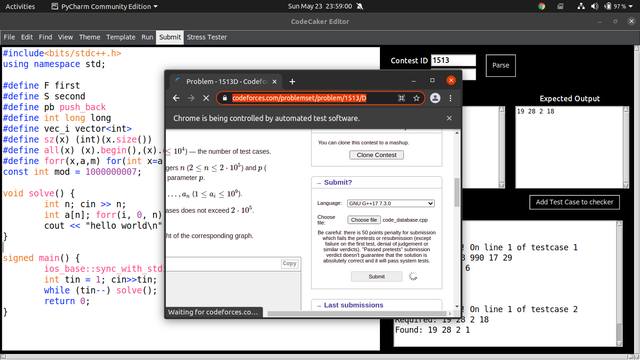Image resolution: width=640 pixels, height=360 pixels.
Task: Click the volume icon in system tray
Action: click(x=595, y=7)
